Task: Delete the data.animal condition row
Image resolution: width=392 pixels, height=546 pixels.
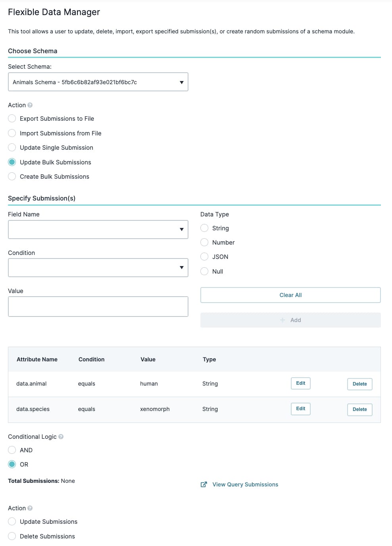Action: pyautogui.click(x=360, y=384)
